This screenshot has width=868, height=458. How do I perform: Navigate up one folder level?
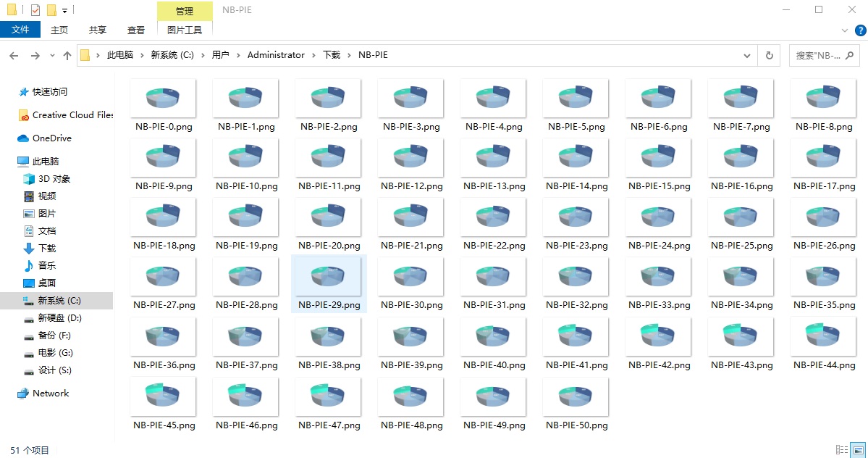[67, 55]
